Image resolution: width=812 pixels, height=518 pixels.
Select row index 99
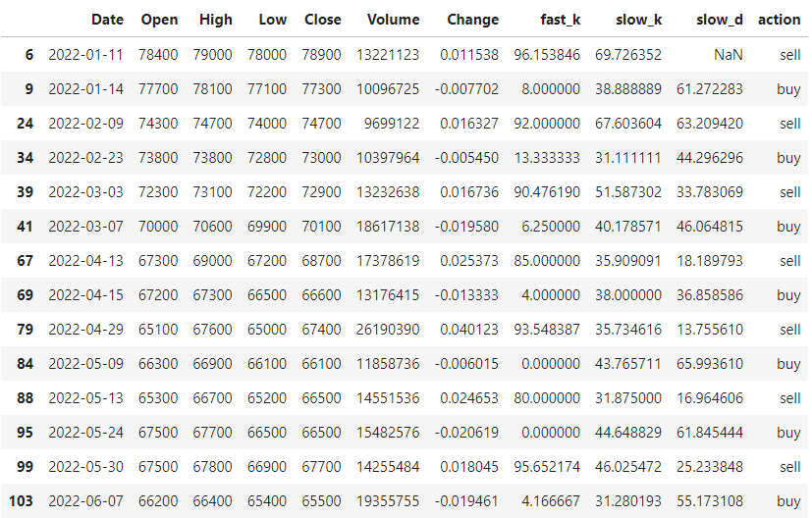click(25, 466)
